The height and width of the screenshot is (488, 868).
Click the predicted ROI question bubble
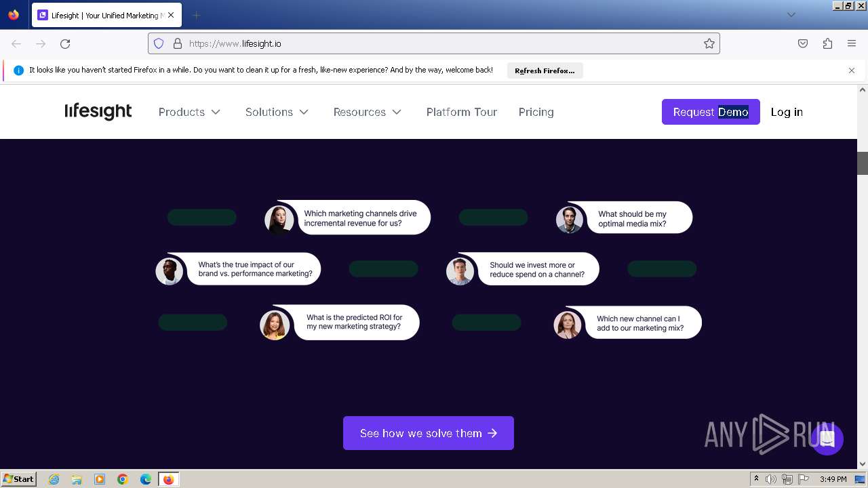pyautogui.click(x=356, y=322)
